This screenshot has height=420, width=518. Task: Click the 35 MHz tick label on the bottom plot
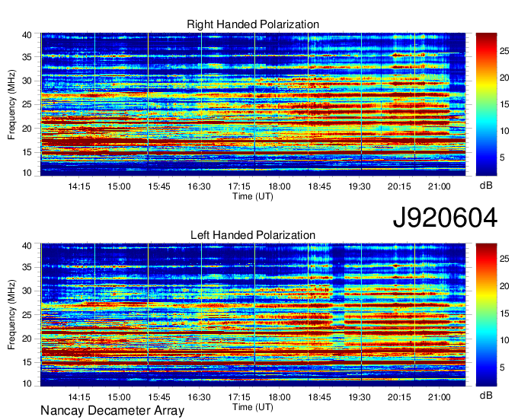point(27,267)
